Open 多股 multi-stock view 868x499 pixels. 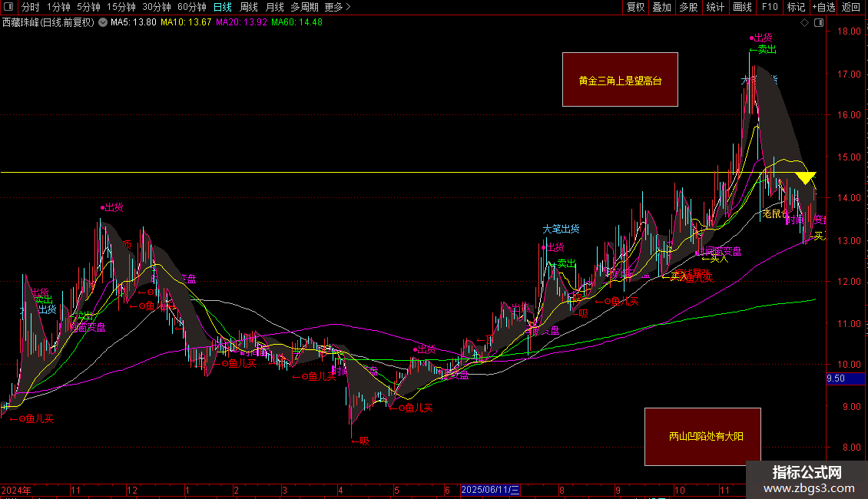pos(688,7)
